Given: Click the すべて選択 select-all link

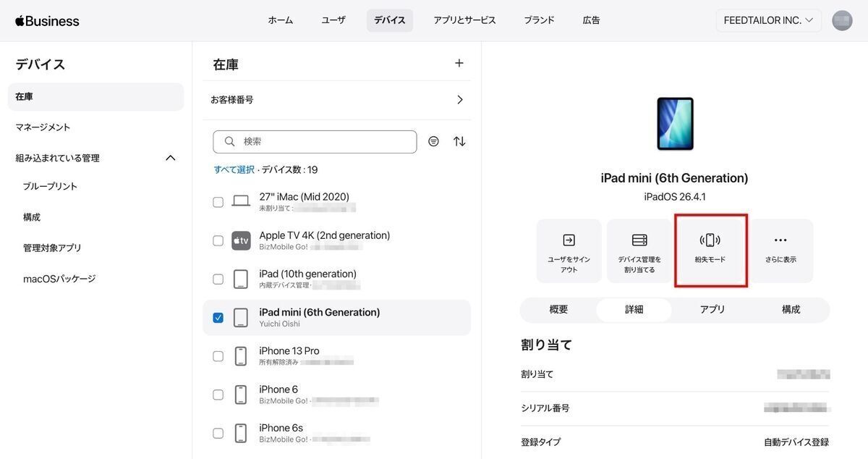Looking at the screenshot, I should pos(234,170).
